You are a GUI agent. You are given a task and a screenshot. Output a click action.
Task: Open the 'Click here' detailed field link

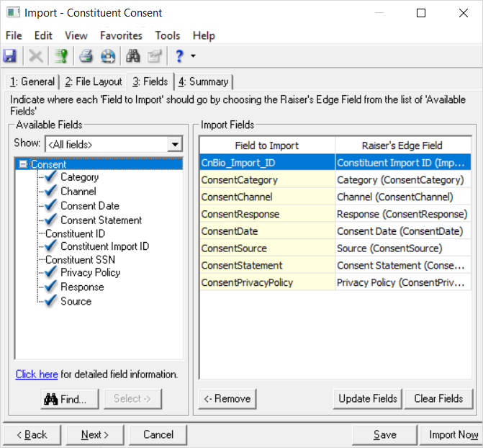click(37, 375)
